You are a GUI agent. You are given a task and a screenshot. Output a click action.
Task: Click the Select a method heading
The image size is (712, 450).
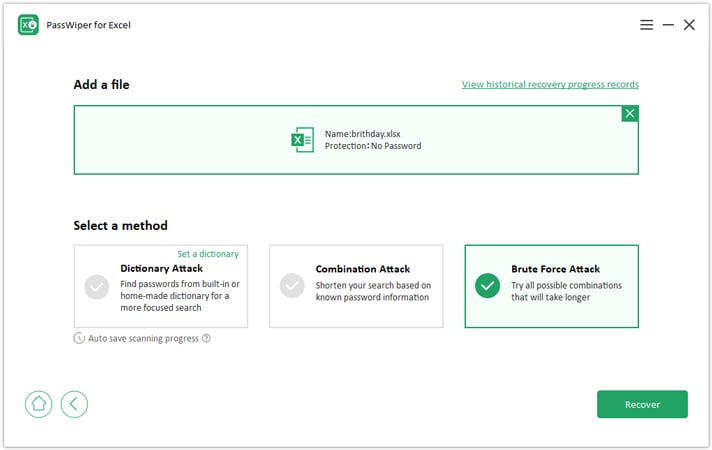click(x=121, y=226)
